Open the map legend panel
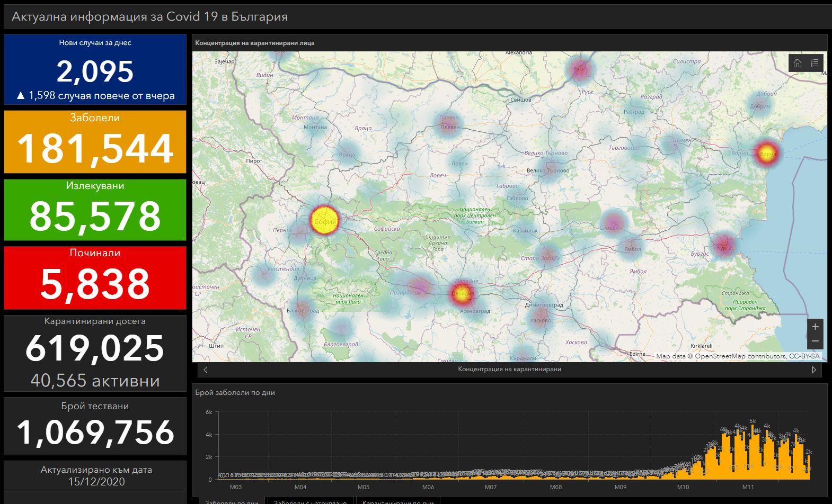832x504 pixels. click(x=815, y=64)
